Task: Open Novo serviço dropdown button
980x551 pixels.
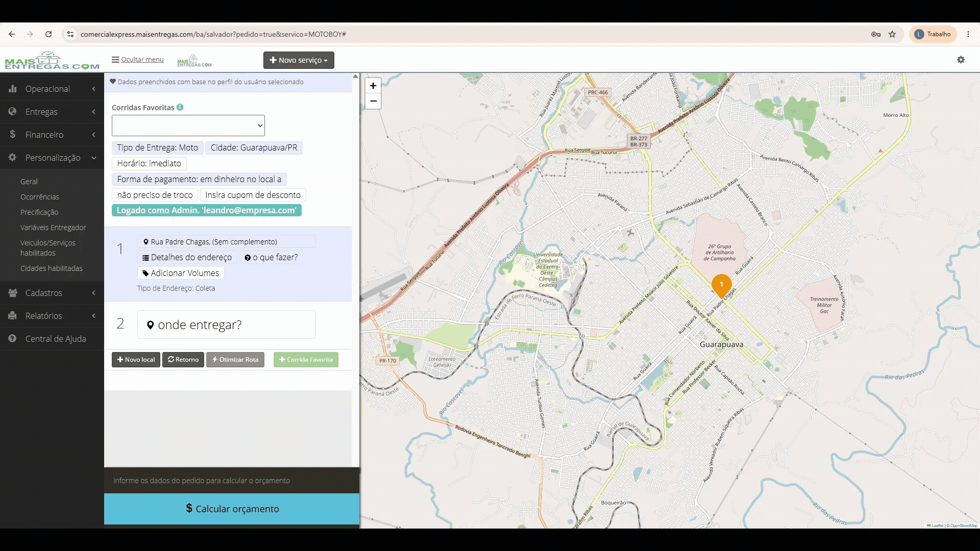Action: pyautogui.click(x=299, y=60)
